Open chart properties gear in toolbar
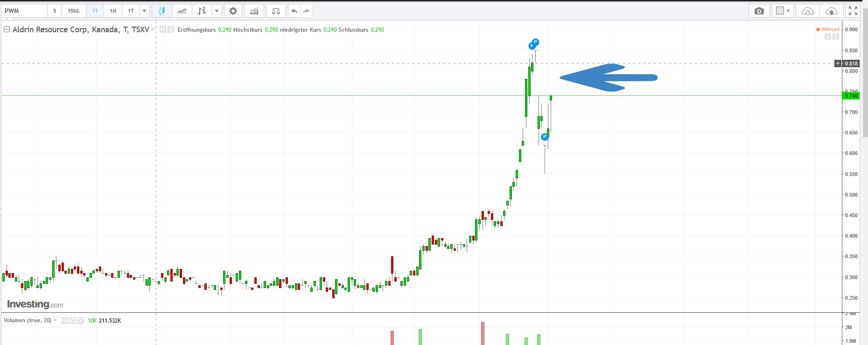Viewport: 868px width, 345px height. click(x=233, y=11)
